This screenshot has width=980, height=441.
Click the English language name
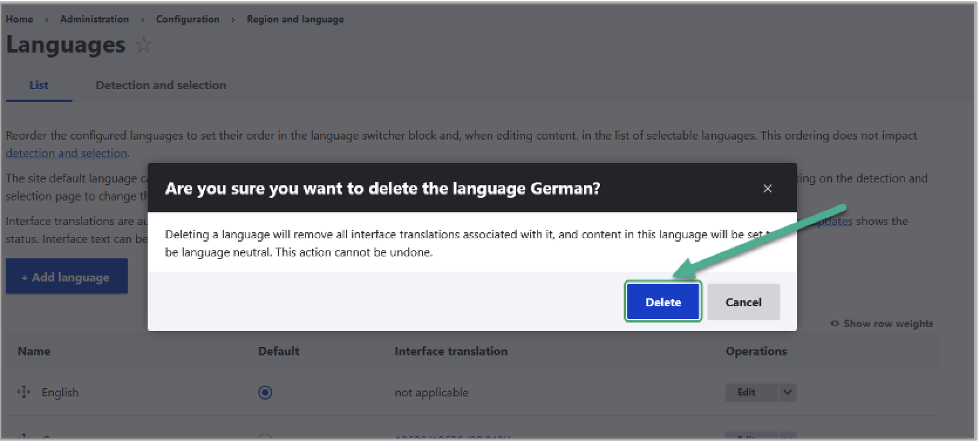pos(60,392)
